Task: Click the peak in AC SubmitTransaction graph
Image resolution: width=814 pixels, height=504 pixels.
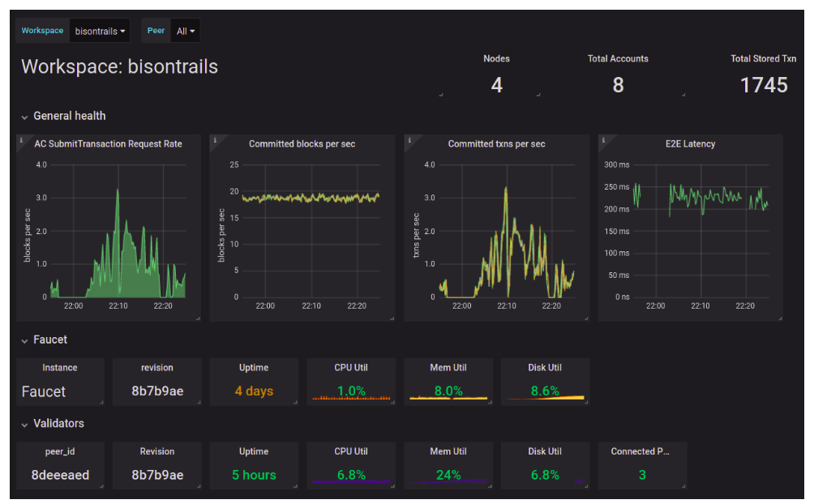Action: 118,192
